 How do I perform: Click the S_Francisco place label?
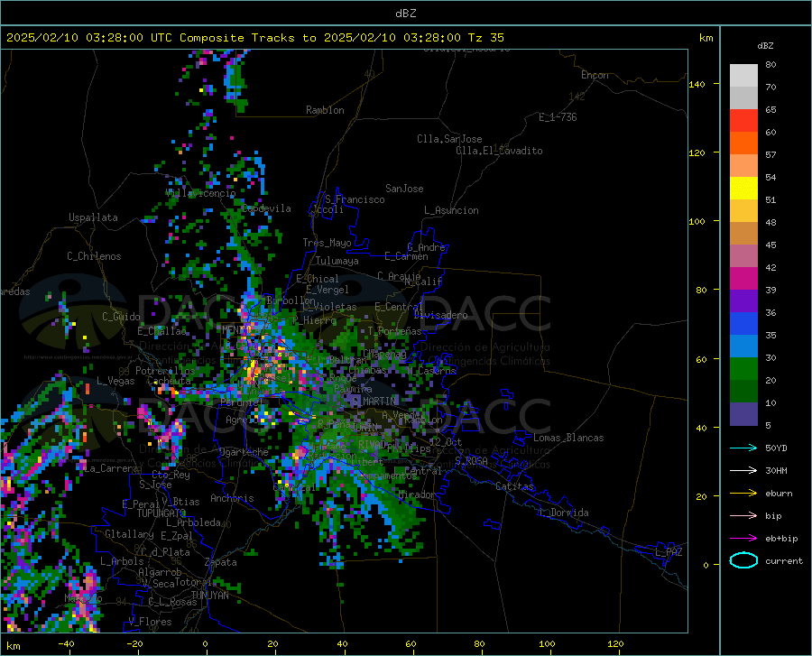click(355, 199)
